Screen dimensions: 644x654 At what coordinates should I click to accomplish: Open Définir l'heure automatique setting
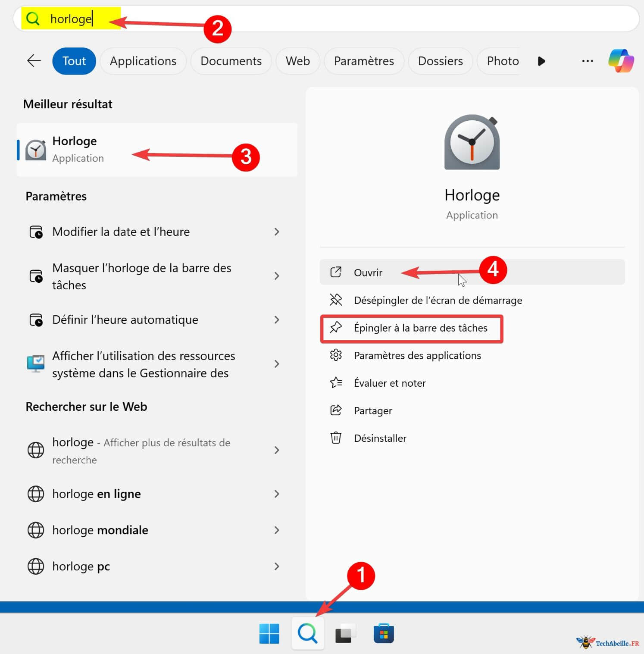click(x=157, y=320)
